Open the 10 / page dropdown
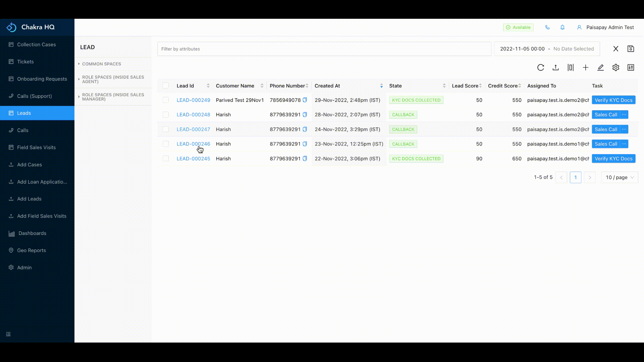 tap(619, 177)
